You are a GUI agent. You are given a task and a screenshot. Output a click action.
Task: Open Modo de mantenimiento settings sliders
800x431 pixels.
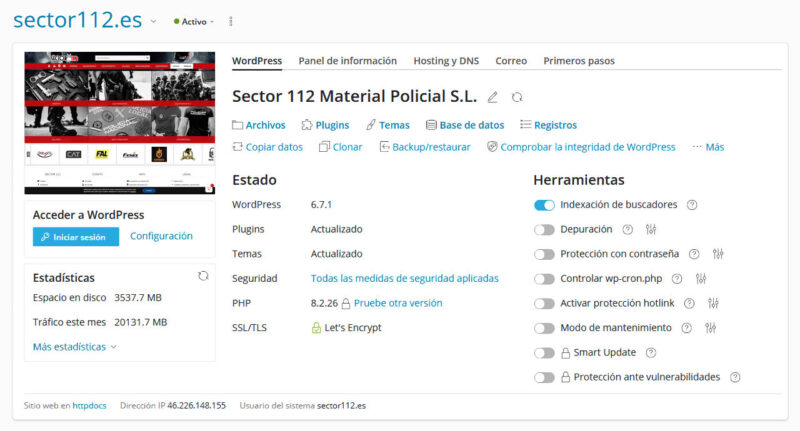[710, 328]
